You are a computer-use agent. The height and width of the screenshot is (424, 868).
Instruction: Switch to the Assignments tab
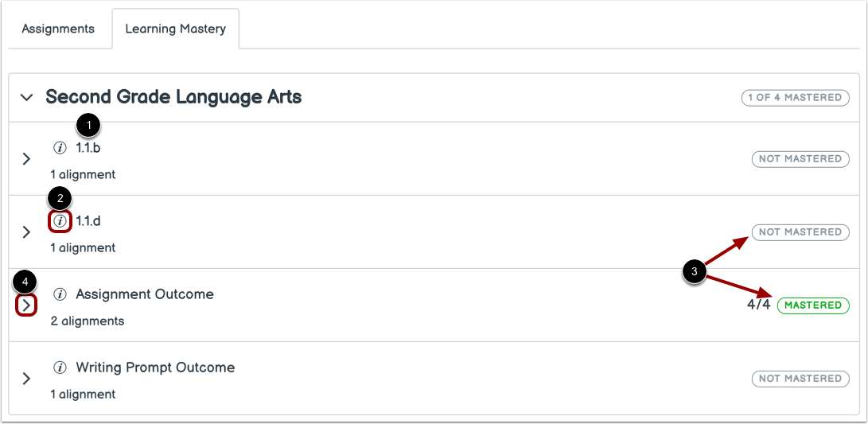(x=58, y=29)
